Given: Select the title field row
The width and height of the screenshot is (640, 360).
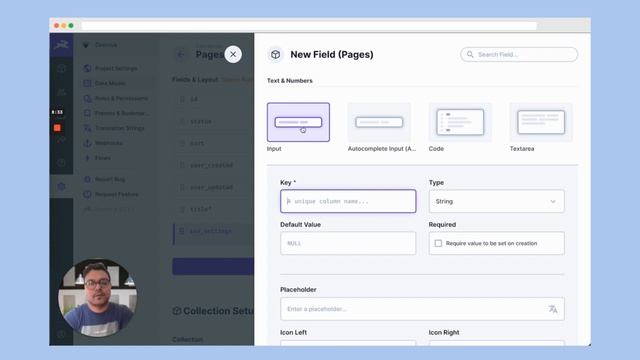Looking at the screenshot, I should tap(213, 209).
